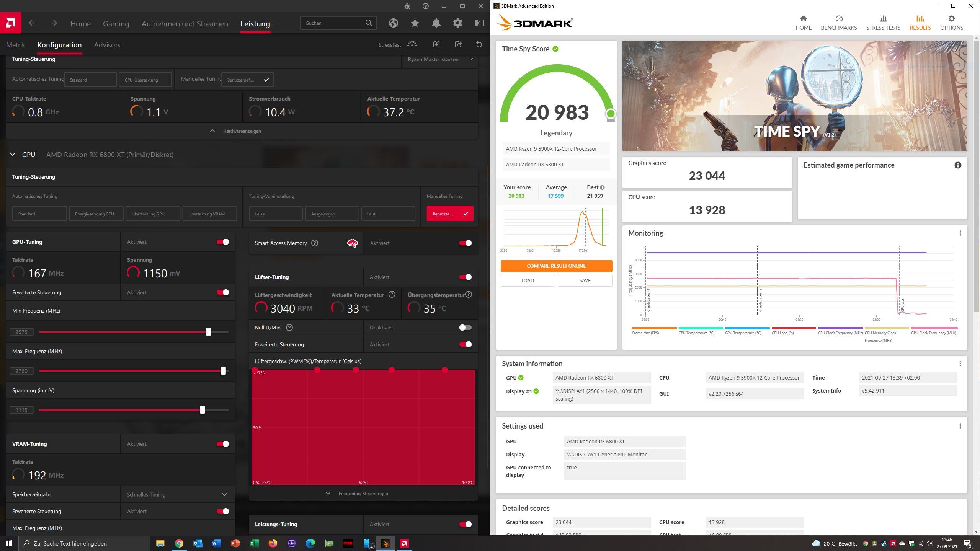Click the Estimated game performance info icon
980x551 pixels.
click(958, 165)
